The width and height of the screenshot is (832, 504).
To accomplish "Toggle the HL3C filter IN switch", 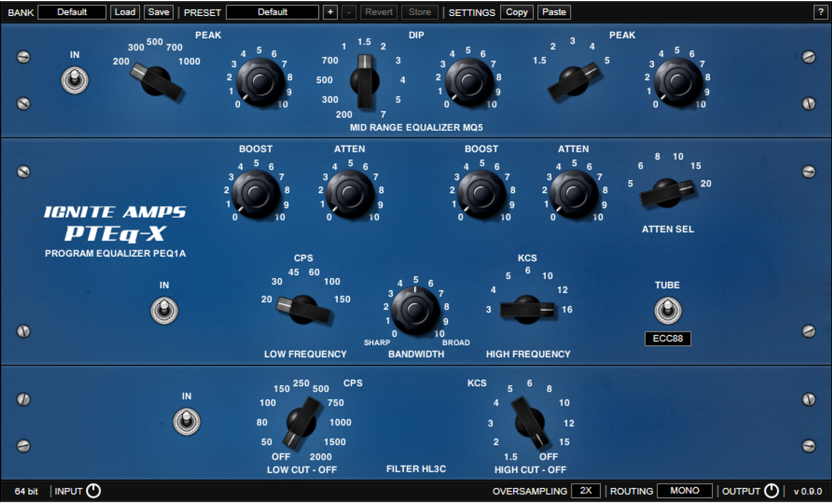I will point(187,421).
